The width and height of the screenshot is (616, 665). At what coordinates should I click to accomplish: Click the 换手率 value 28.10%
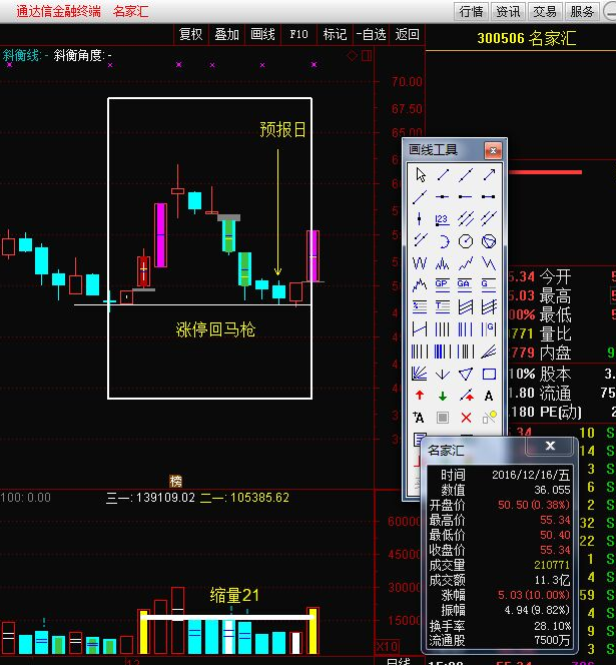click(x=552, y=626)
